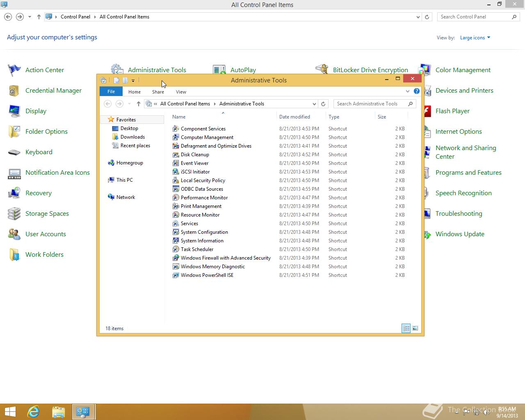Expand breadcrumb arrow after All Control Panel Items in Administrative Tools
Screen dimensions: 525x420
click(215, 104)
